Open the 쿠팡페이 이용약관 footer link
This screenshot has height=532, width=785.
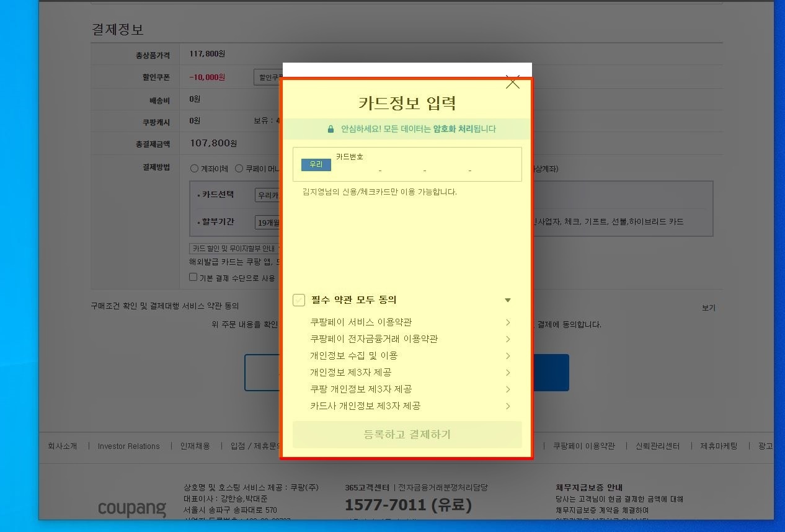(x=584, y=446)
